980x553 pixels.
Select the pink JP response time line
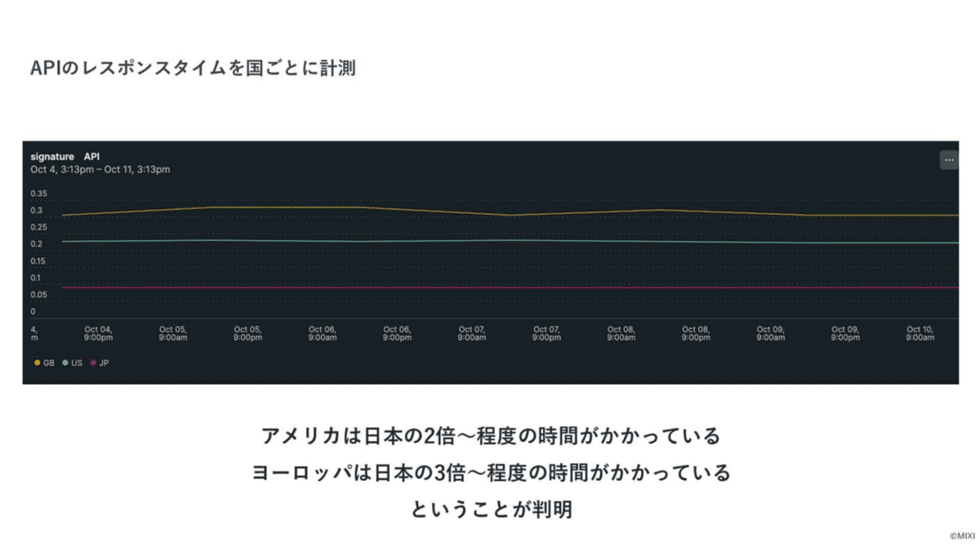coord(510,288)
